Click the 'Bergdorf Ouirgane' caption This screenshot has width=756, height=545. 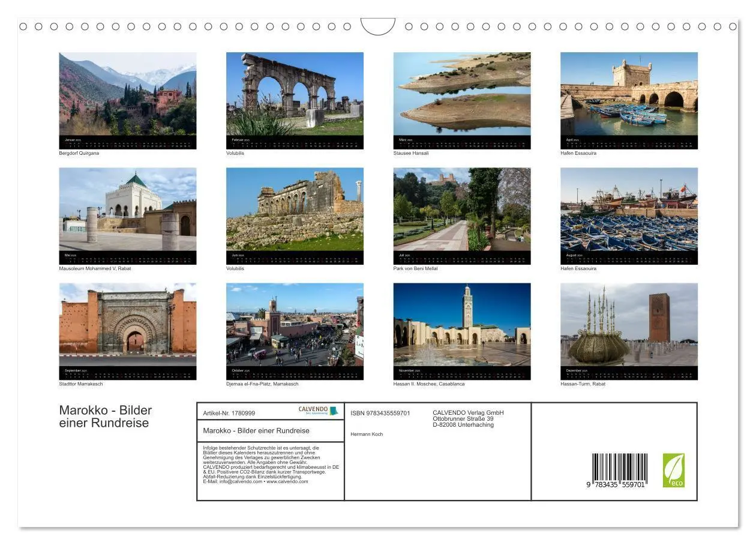click(79, 153)
